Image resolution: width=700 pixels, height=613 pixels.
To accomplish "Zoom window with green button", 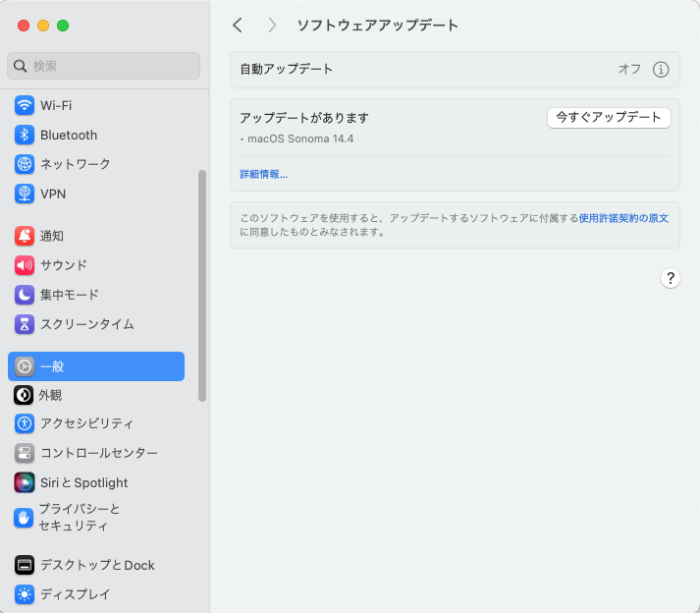I will (63, 26).
